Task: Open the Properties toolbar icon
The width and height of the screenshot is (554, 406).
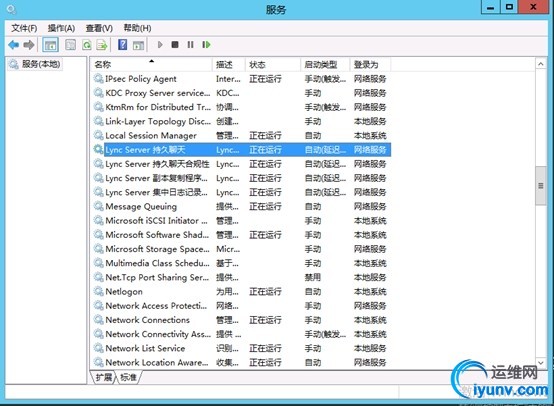Action: pyautogui.click(x=70, y=45)
